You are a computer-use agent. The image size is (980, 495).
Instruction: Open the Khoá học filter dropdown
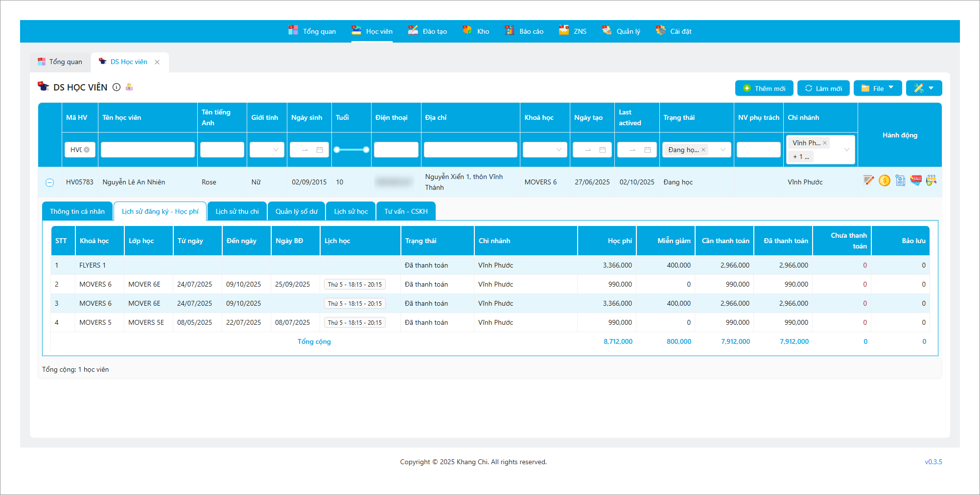tap(544, 150)
